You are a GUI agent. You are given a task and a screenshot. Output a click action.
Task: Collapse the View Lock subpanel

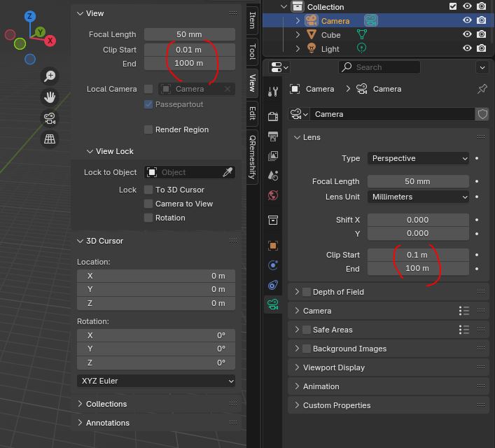pyautogui.click(x=90, y=151)
